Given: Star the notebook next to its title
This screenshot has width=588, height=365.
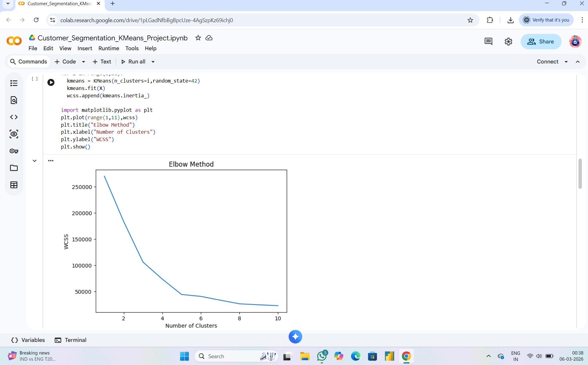Looking at the screenshot, I should [198, 38].
